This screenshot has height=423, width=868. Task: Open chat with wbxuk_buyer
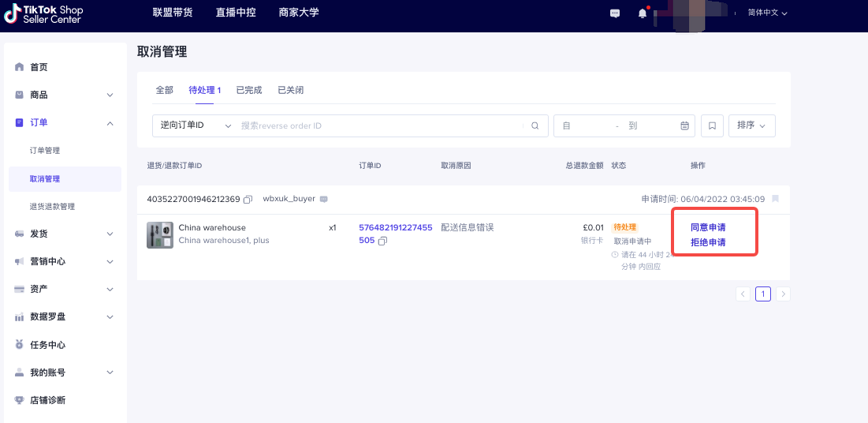324,199
